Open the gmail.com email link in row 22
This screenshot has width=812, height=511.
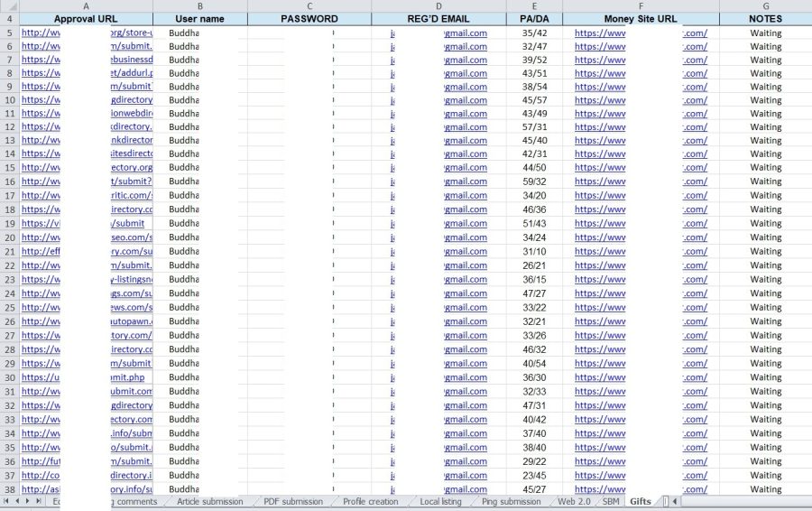point(438,265)
